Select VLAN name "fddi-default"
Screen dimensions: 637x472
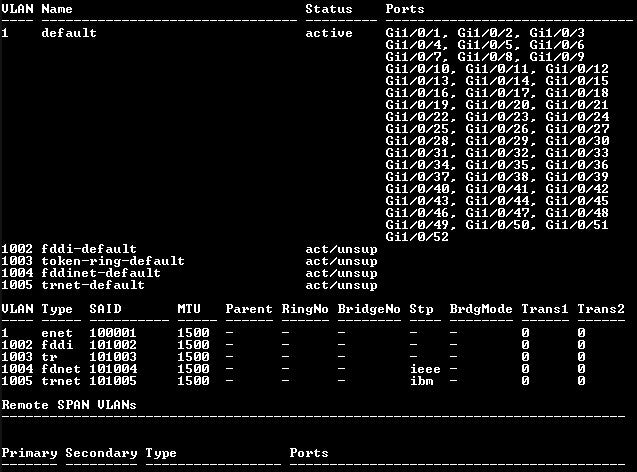[x=89, y=249]
